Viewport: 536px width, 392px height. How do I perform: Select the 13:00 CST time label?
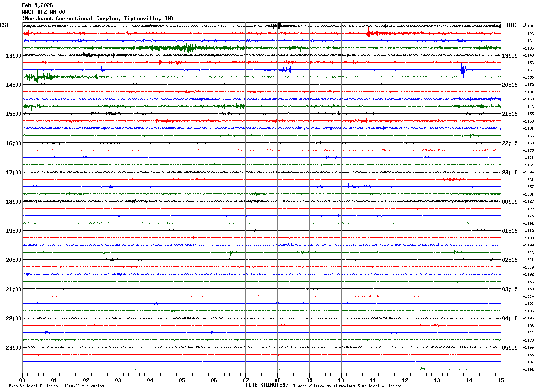(13, 56)
